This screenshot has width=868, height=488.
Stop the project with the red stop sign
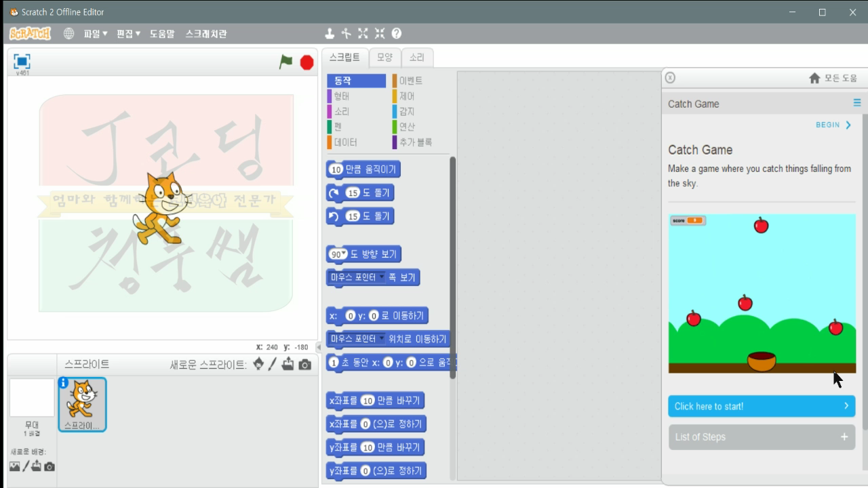point(307,62)
